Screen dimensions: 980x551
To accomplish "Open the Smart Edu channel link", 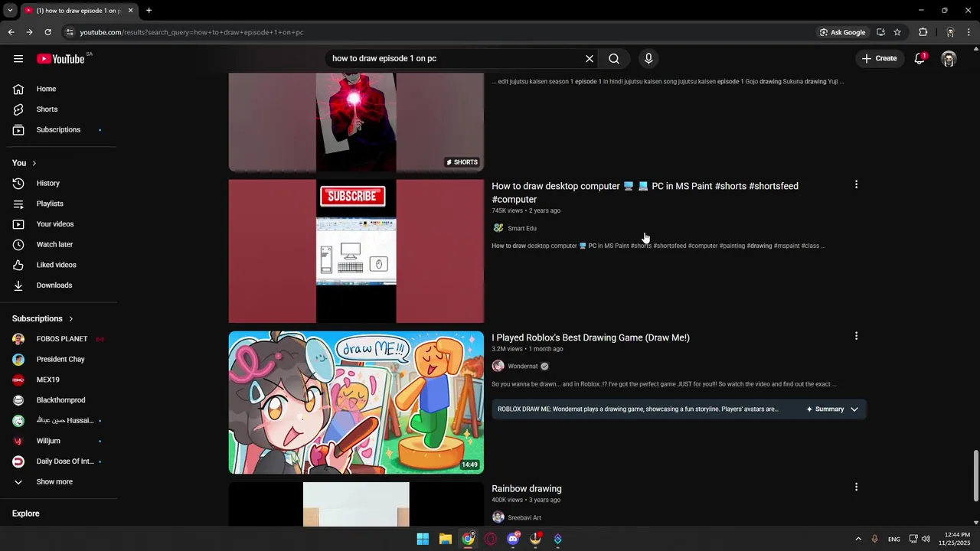I will coord(522,228).
